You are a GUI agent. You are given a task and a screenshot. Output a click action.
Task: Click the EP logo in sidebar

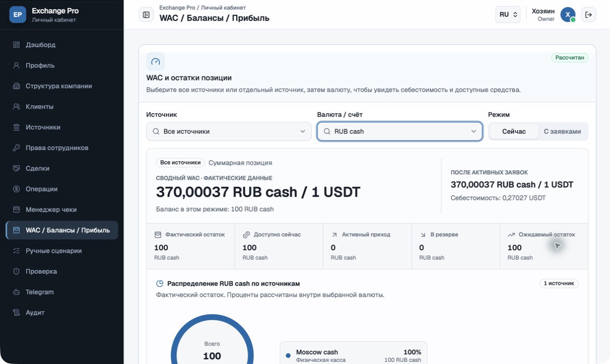pos(17,15)
